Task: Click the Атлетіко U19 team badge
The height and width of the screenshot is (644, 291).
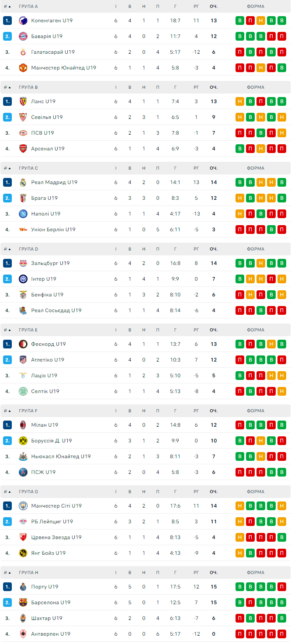Action: tap(23, 360)
